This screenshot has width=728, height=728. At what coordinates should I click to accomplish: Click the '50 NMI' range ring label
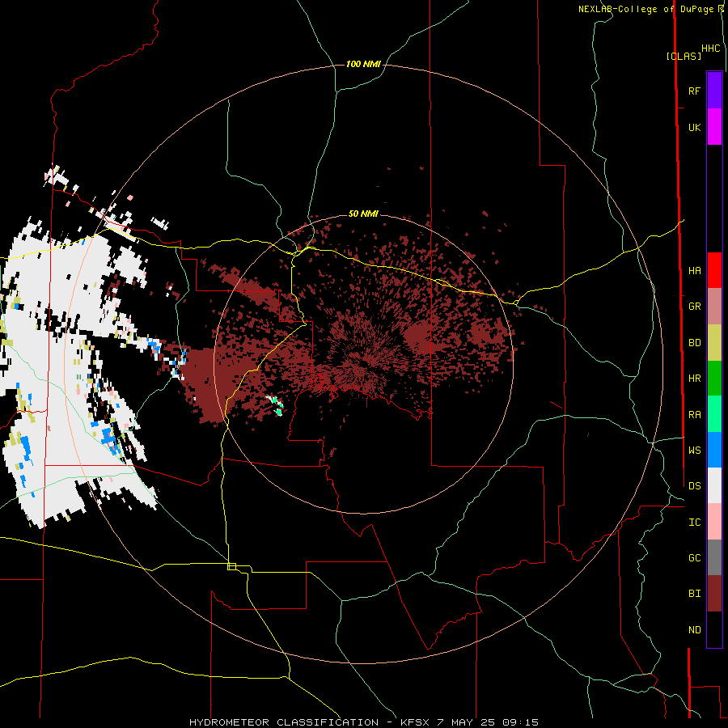(363, 214)
